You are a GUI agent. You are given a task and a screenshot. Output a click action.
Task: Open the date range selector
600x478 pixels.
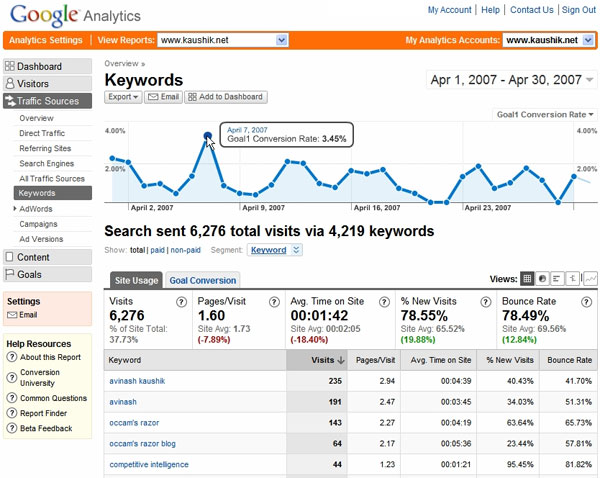[509, 79]
